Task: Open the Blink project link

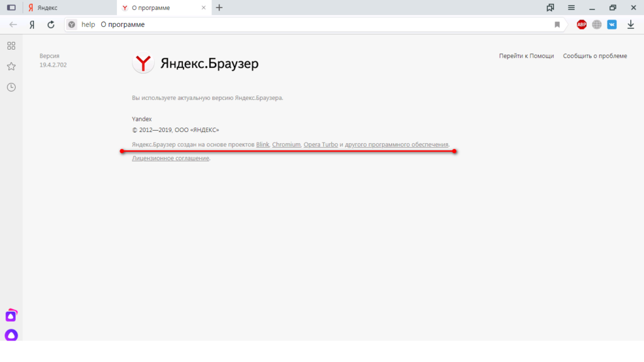Action: pyautogui.click(x=262, y=145)
